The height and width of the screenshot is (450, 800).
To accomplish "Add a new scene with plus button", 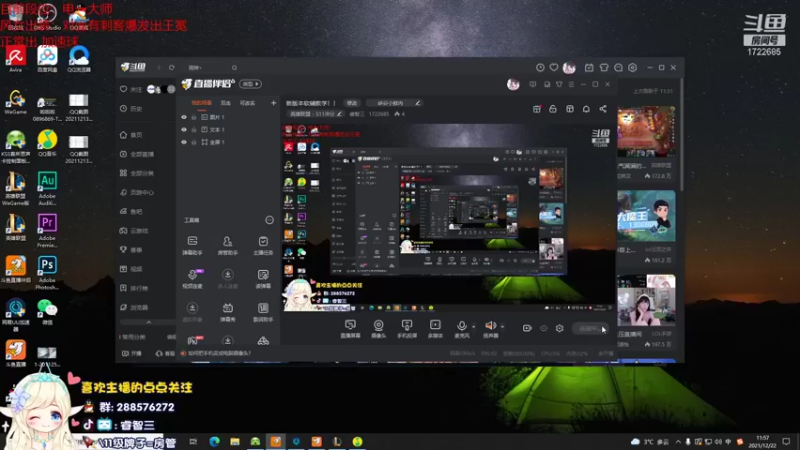I will click(273, 103).
